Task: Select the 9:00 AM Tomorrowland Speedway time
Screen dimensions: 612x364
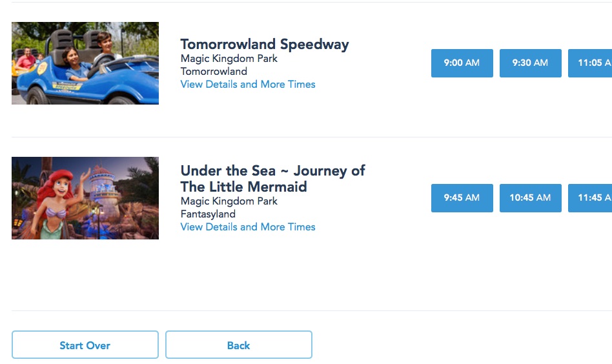Action: (462, 63)
